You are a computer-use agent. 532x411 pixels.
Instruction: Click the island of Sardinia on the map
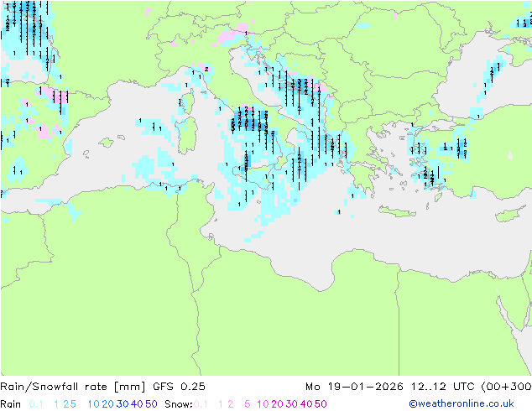[186, 136]
